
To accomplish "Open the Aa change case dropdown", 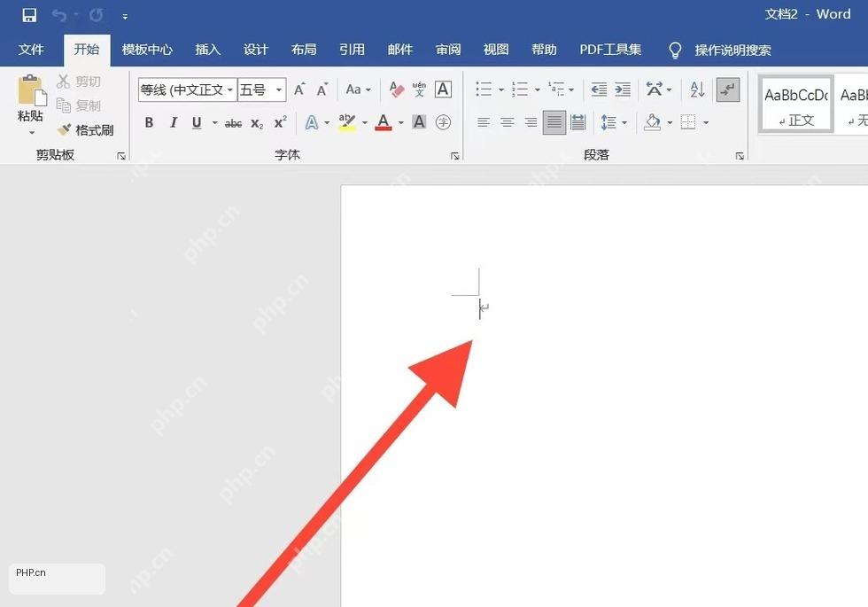I will [358, 89].
